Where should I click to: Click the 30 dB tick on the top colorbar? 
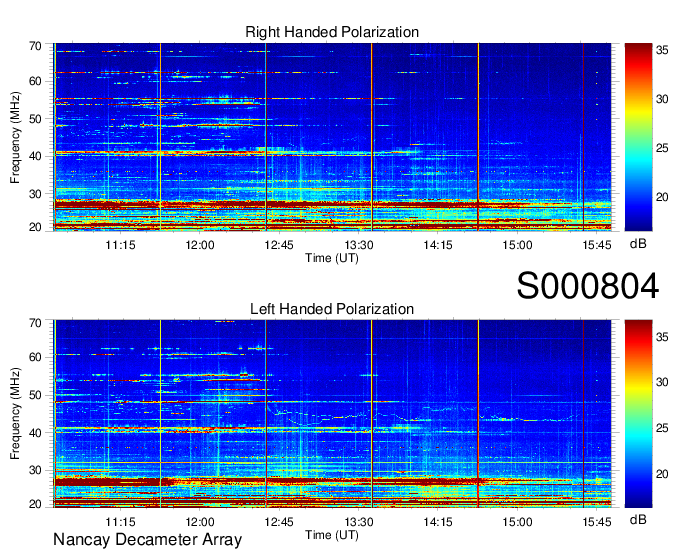click(662, 99)
